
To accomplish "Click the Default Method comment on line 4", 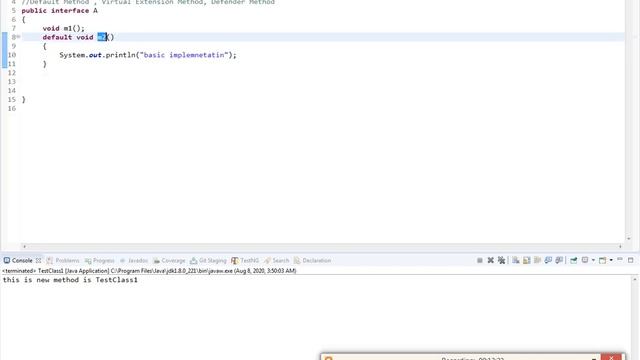I will pos(148,2).
